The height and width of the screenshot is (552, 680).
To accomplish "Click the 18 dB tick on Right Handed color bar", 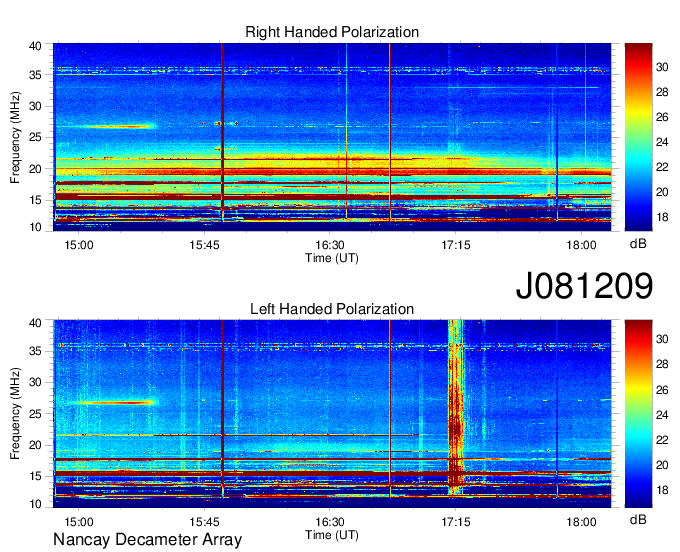I will [x=662, y=217].
